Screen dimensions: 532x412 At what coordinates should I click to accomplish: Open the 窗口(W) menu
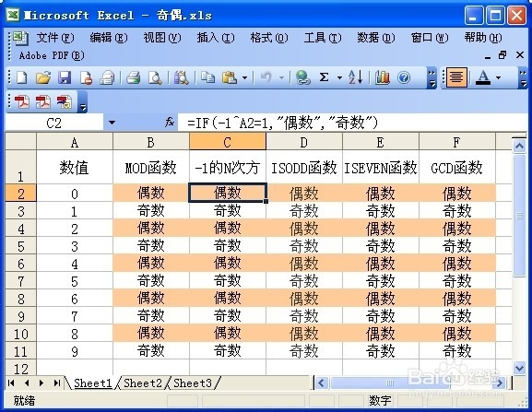[430, 38]
